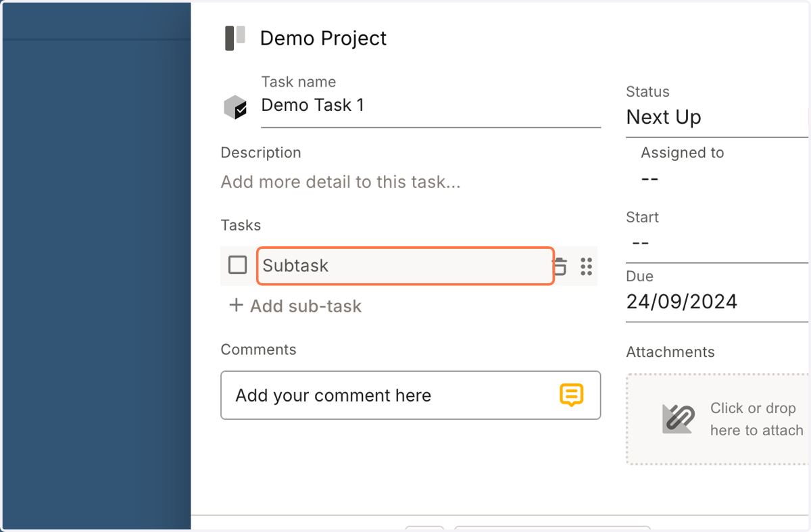Click the Comments section label
Viewport: 811px width, 532px height.
coord(258,349)
